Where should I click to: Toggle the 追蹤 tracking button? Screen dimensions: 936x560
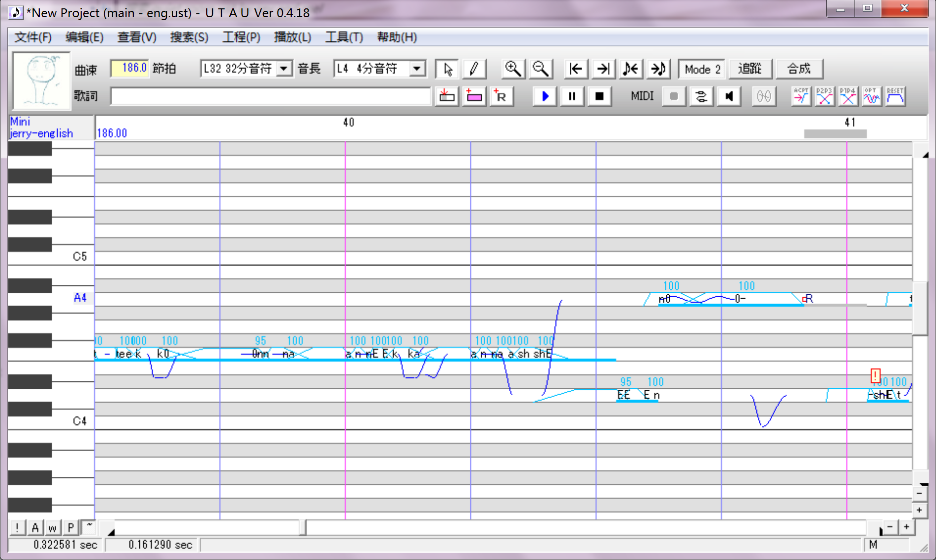point(750,69)
